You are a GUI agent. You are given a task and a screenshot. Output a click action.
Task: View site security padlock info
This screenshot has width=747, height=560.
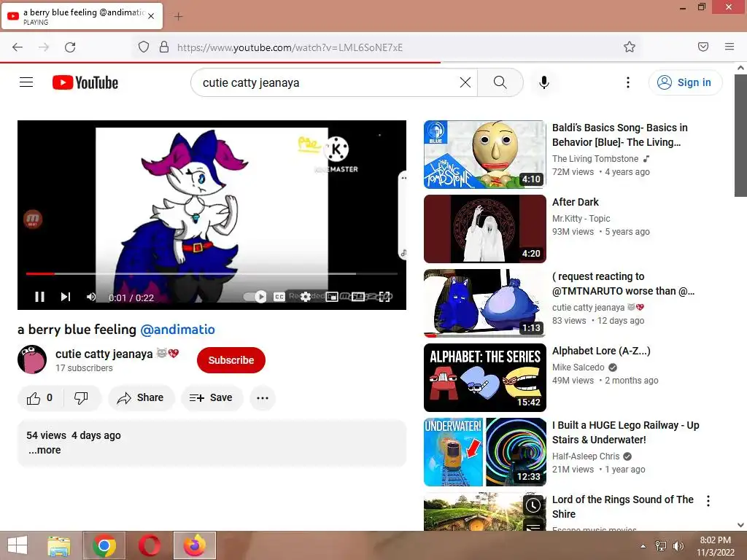pyautogui.click(x=164, y=47)
